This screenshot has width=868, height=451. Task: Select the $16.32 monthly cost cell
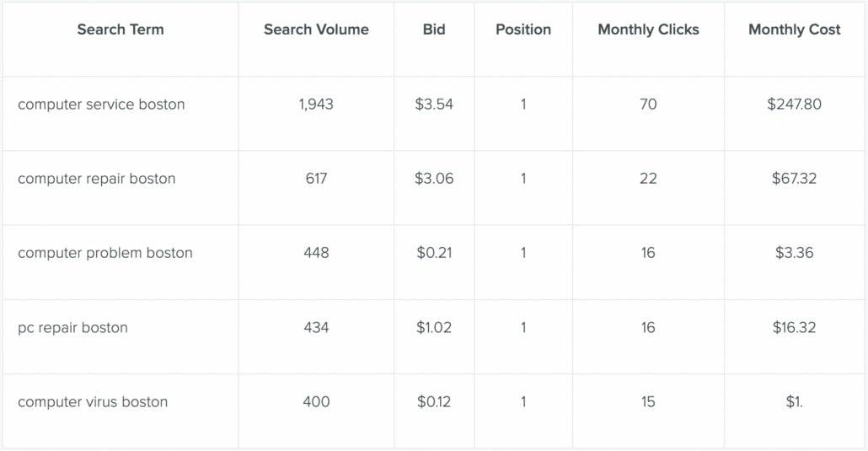tap(795, 327)
